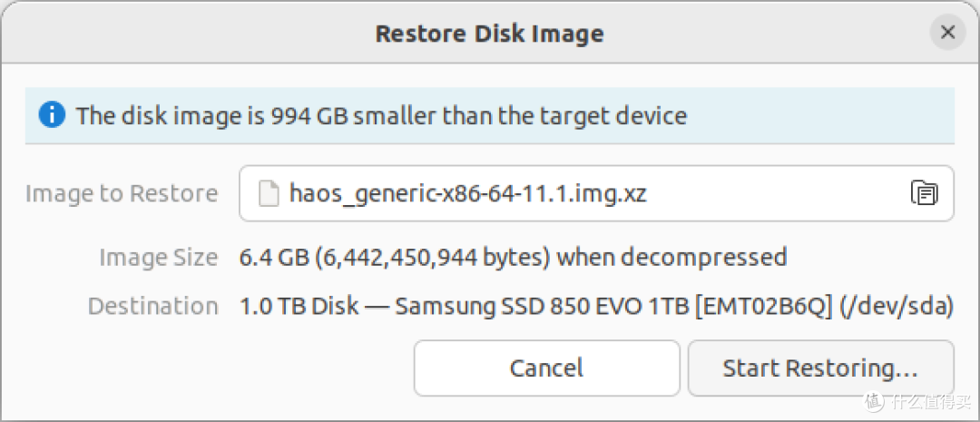Click the 1.0 TB Disk destination text

[299, 307]
